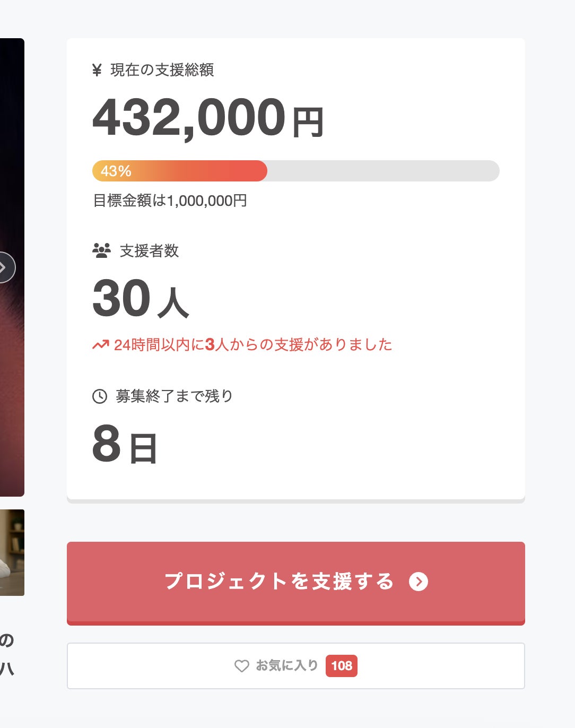Click the main project image

[12, 159]
